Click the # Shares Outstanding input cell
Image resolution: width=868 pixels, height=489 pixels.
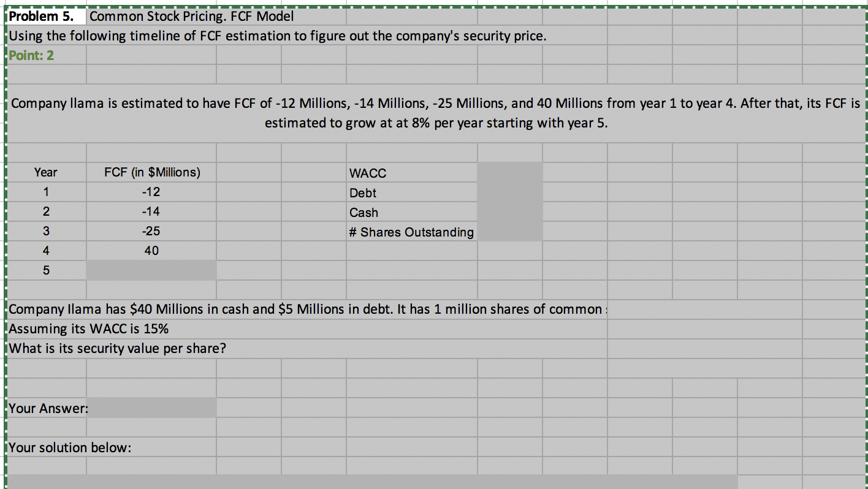(509, 232)
